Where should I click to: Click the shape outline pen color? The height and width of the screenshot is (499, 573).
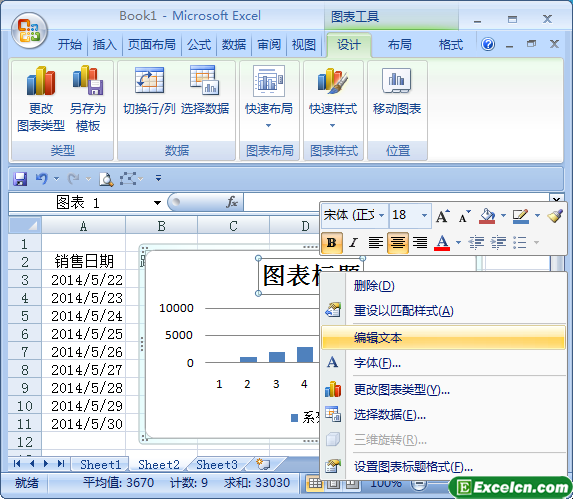(521, 216)
